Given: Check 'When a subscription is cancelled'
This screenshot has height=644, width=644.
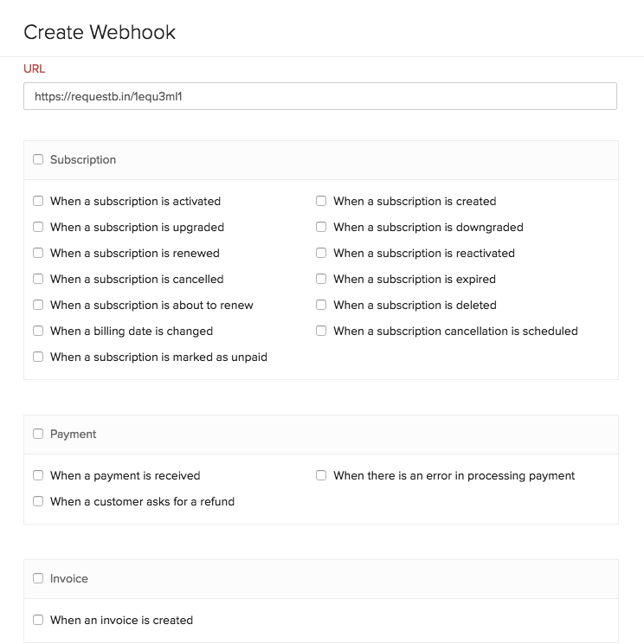Looking at the screenshot, I should pos(38,279).
